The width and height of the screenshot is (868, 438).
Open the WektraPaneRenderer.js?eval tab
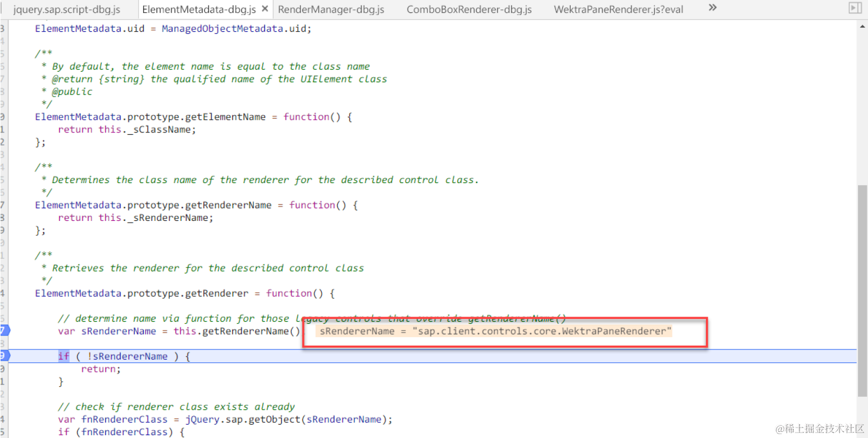pyautogui.click(x=618, y=9)
